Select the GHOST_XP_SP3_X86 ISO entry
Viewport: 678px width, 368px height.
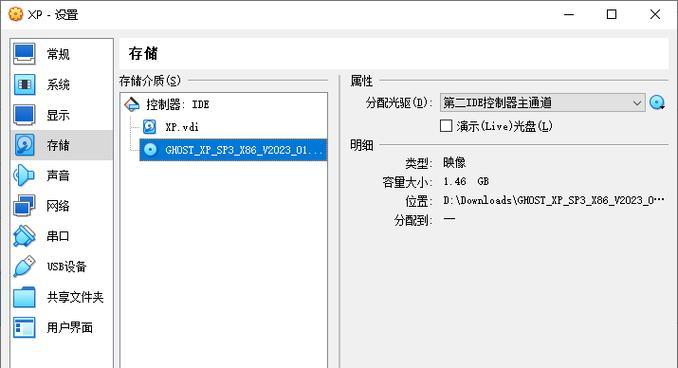pos(233,150)
